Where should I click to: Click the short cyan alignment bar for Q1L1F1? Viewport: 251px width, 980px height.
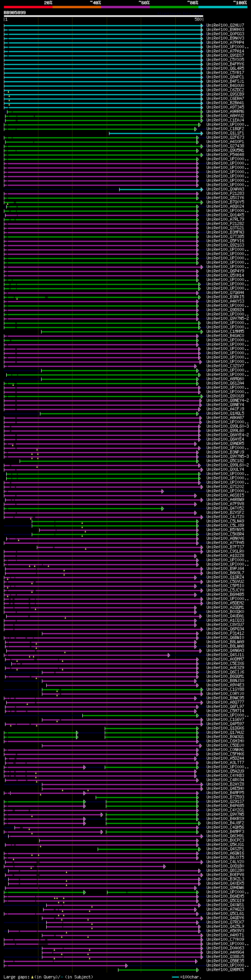[156, 133]
